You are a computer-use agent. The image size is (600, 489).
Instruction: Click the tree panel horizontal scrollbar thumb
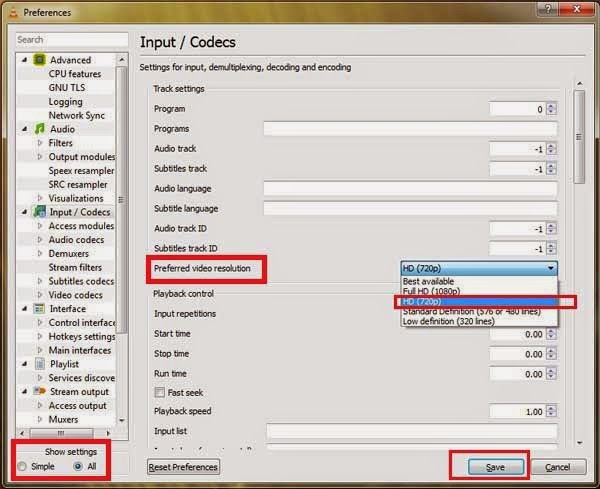pyautogui.click(x=61, y=433)
